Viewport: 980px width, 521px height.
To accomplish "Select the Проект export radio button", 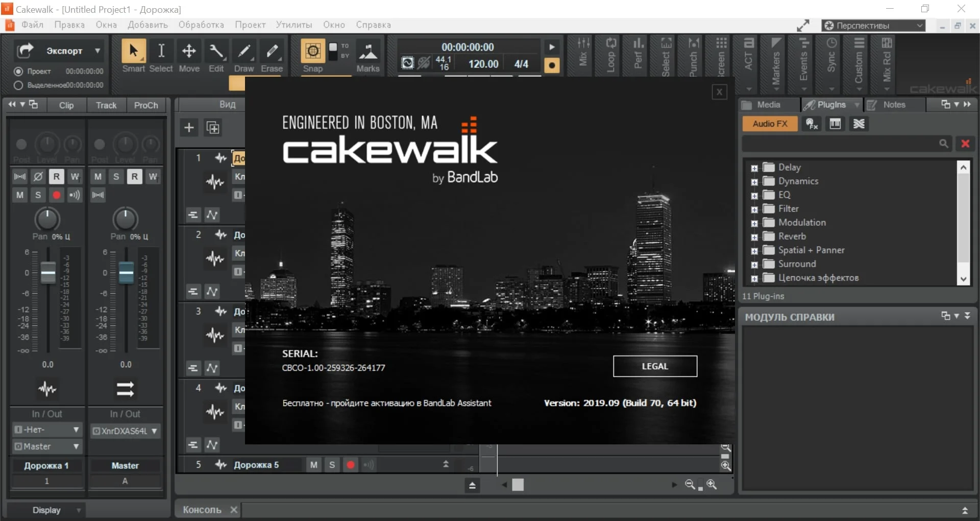I will [x=18, y=72].
